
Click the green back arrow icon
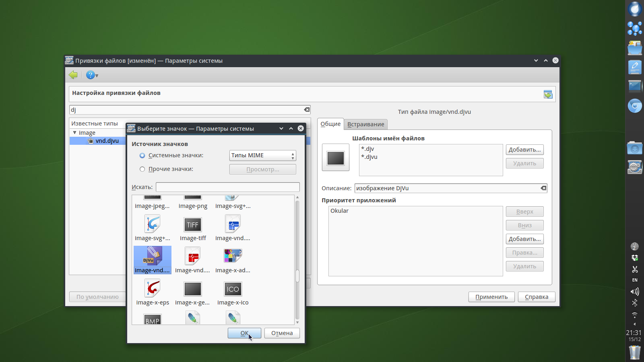[x=73, y=75]
